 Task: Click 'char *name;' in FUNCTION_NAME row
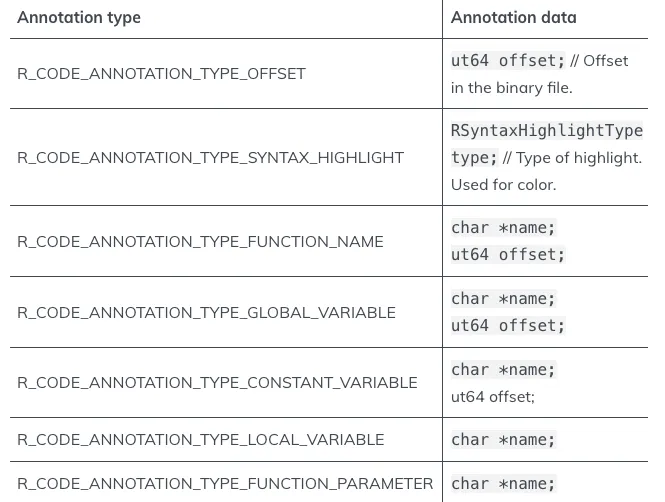503,228
